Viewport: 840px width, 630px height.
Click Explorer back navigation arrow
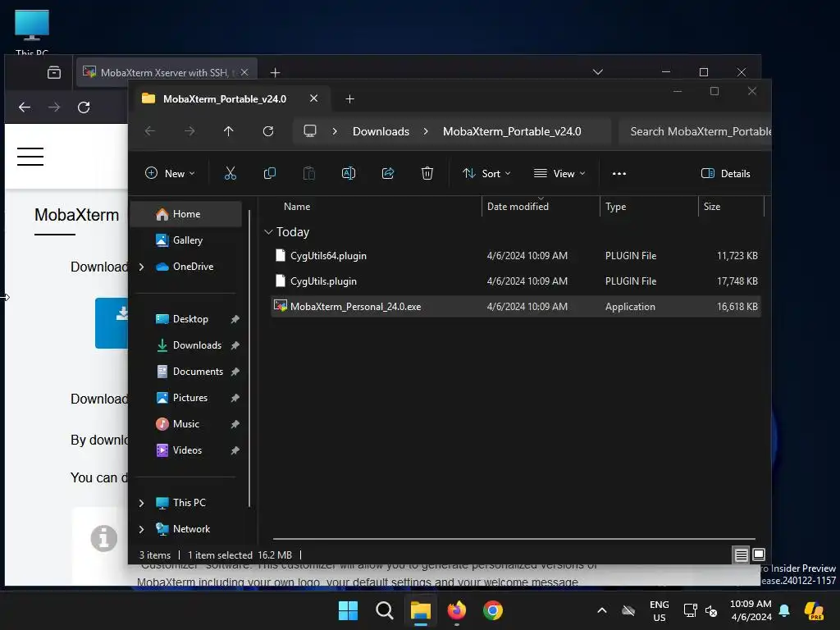click(150, 131)
